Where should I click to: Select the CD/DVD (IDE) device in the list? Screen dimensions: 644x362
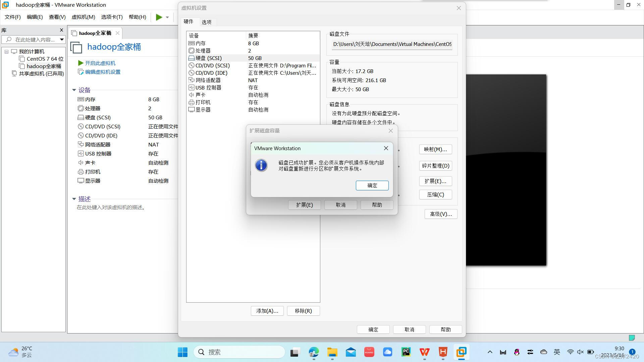point(211,73)
